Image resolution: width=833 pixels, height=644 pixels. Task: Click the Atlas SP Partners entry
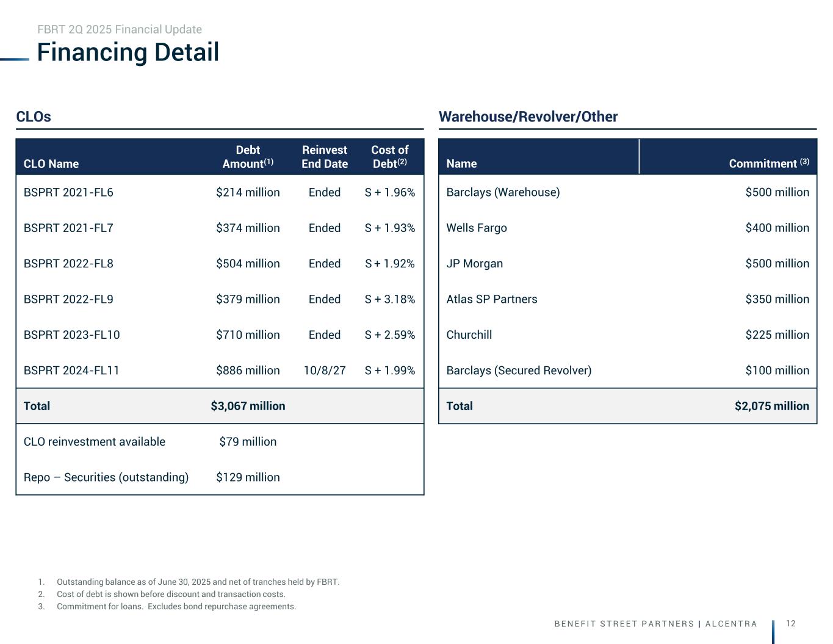pos(492,299)
